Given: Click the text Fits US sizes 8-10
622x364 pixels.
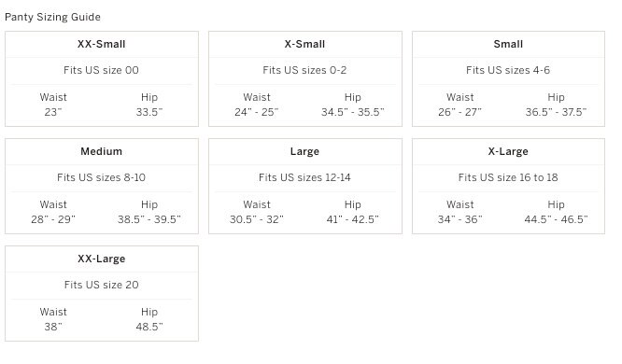Looking at the screenshot, I should (101, 177).
